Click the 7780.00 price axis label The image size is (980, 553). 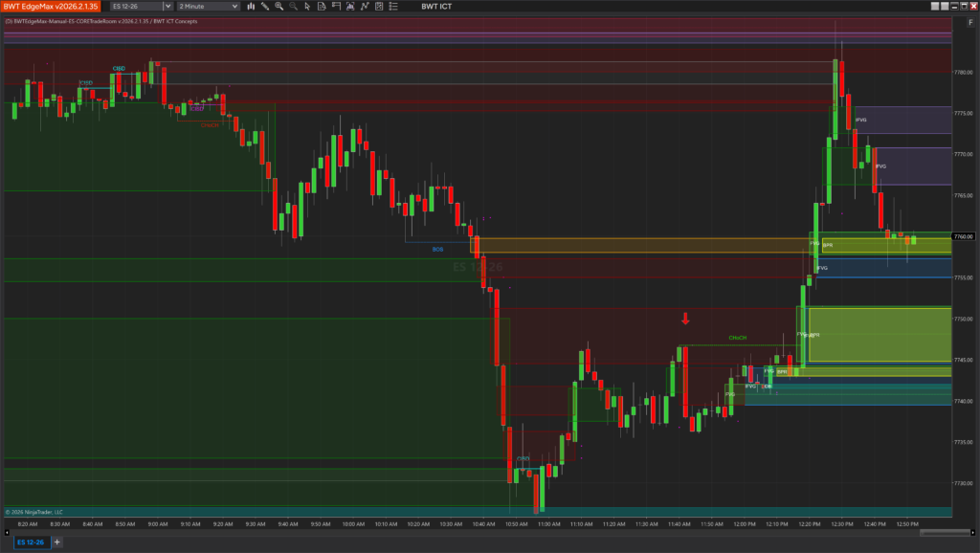coord(963,73)
